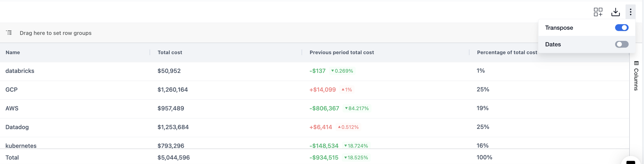Select the AWS row name
Image resolution: width=644 pixels, height=164 pixels.
pyautogui.click(x=12, y=108)
